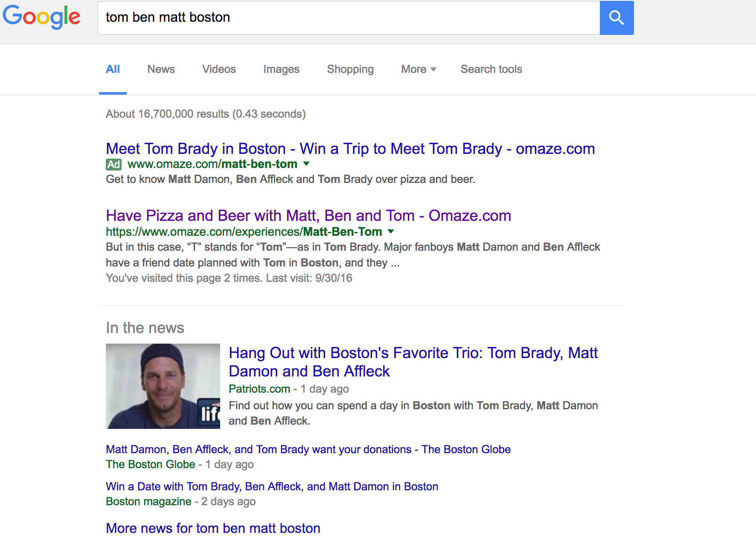The width and height of the screenshot is (756, 544).
Task: Open 'Win a Date with Tom Brady' article
Action: coord(272,486)
